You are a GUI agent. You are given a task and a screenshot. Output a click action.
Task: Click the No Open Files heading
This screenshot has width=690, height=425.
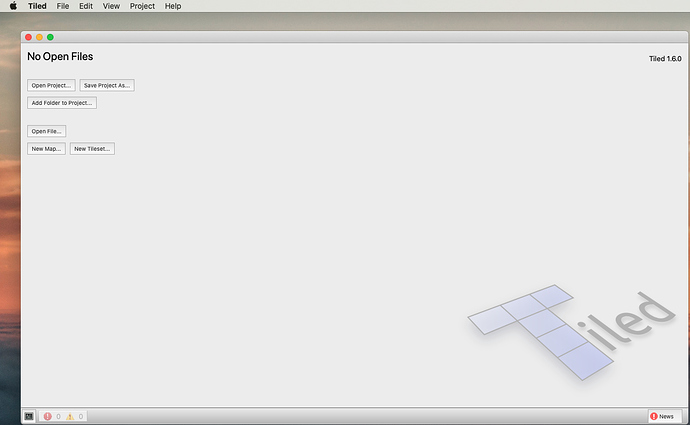tap(60, 56)
